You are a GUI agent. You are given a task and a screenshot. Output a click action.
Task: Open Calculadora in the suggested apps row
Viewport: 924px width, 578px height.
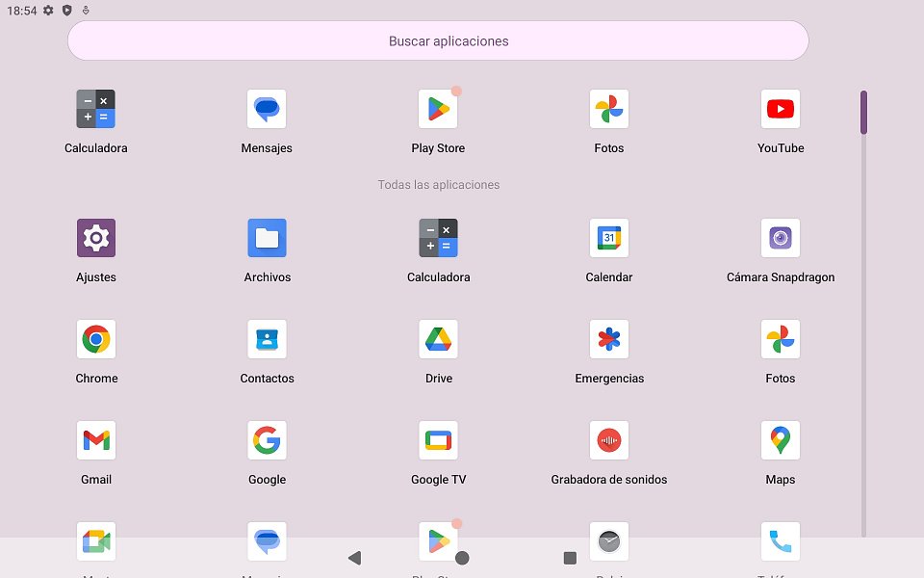pyautogui.click(x=95, y=109)
